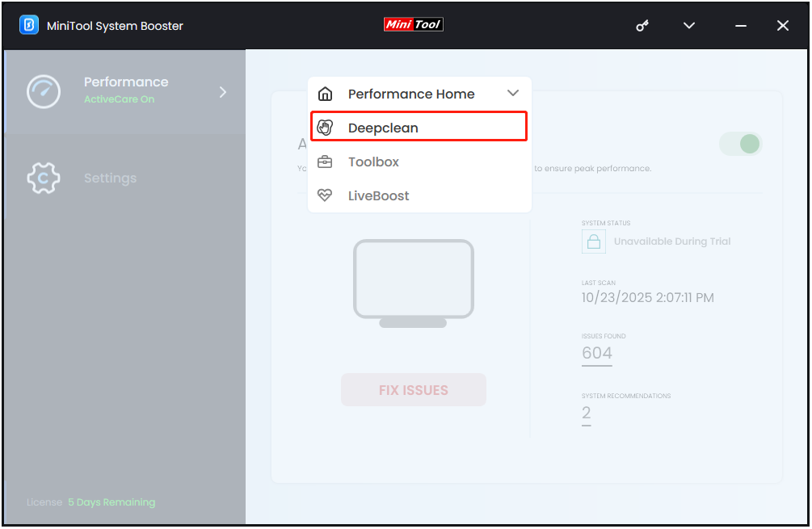This screenshot has width=812, height=529.
Task: Click the home icon beside Performance Home
Action: (x=325, y=94)
